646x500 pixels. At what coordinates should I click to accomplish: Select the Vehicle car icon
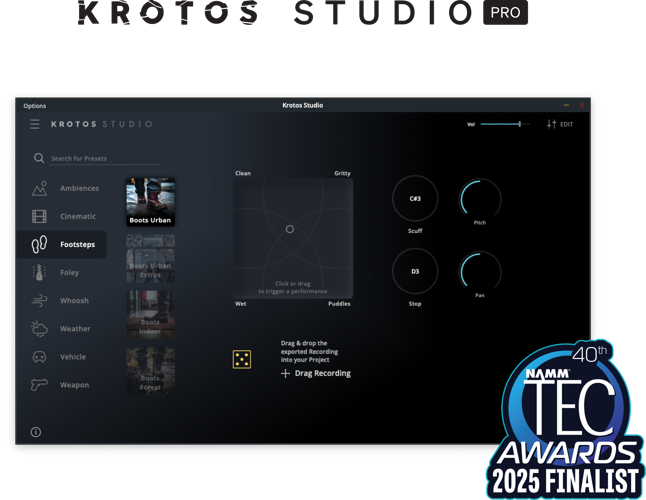tap(40, 357)
